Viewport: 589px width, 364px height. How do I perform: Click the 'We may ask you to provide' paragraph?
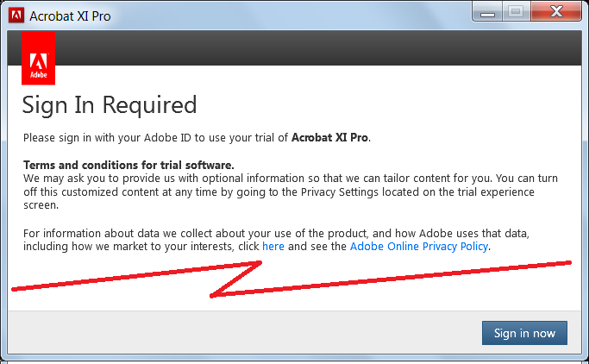291,191
